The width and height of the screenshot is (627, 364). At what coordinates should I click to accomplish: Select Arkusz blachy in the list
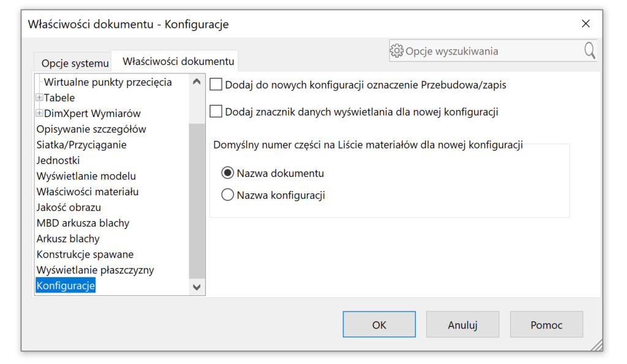point(68,239)
